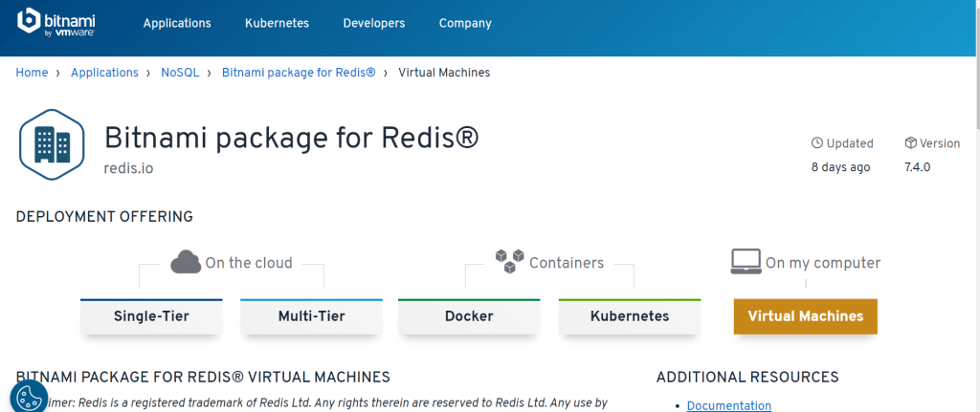
Task: Select the Multi-Tier deployment option
Action: (311, 316)
